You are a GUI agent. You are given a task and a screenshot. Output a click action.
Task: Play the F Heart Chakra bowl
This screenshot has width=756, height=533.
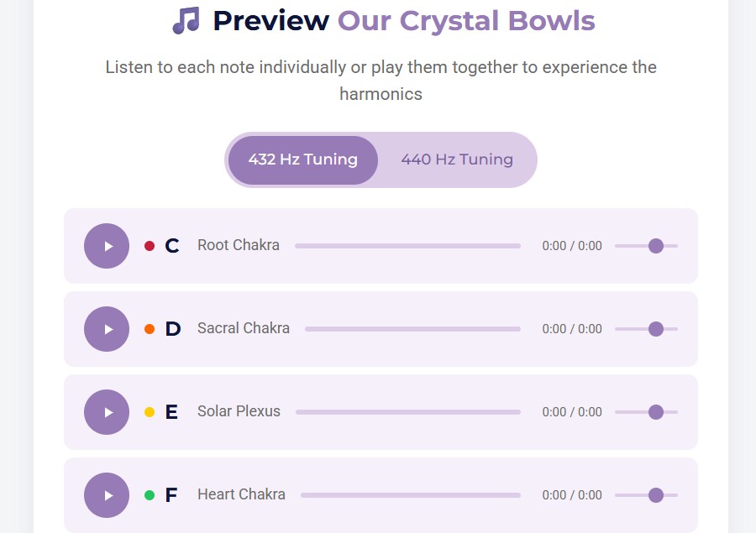point(106,494)
